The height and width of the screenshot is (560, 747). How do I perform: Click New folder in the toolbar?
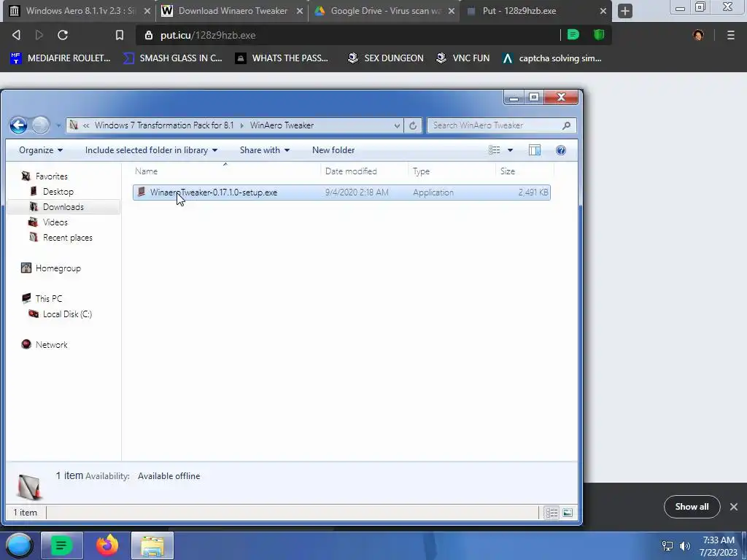click(x=333, y=150)
